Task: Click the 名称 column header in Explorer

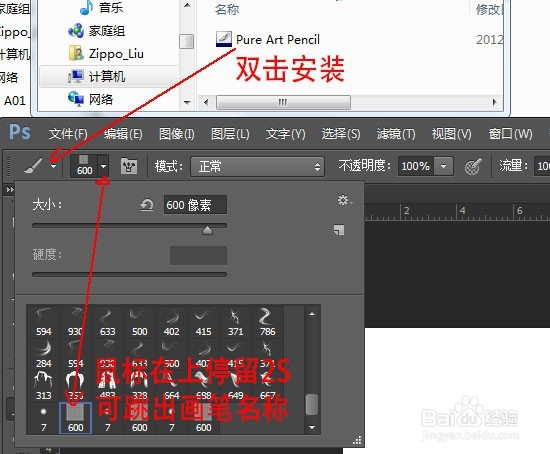Action: pos(227,9)
